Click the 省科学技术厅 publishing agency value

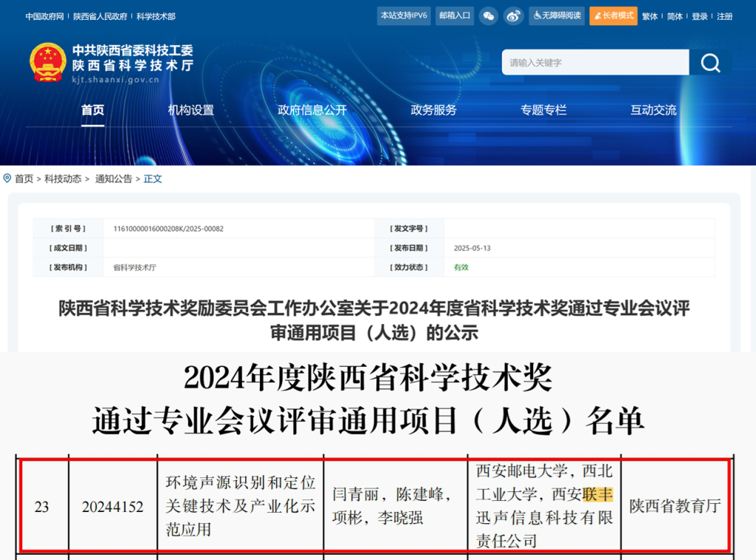pos(134,268)
